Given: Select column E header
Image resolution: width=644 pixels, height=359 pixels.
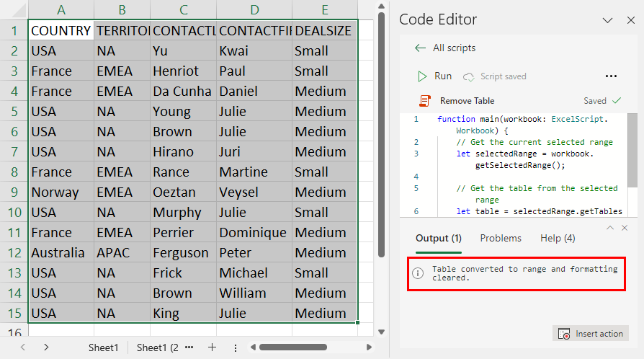Looking at the screenshot, I should [324, 9].
